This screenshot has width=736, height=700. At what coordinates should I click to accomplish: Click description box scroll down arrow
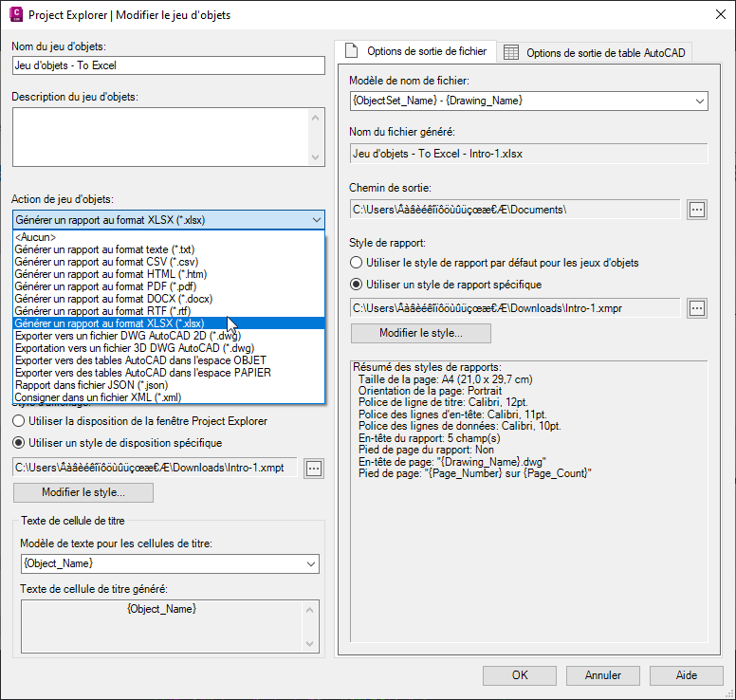(x=316, y=157)
